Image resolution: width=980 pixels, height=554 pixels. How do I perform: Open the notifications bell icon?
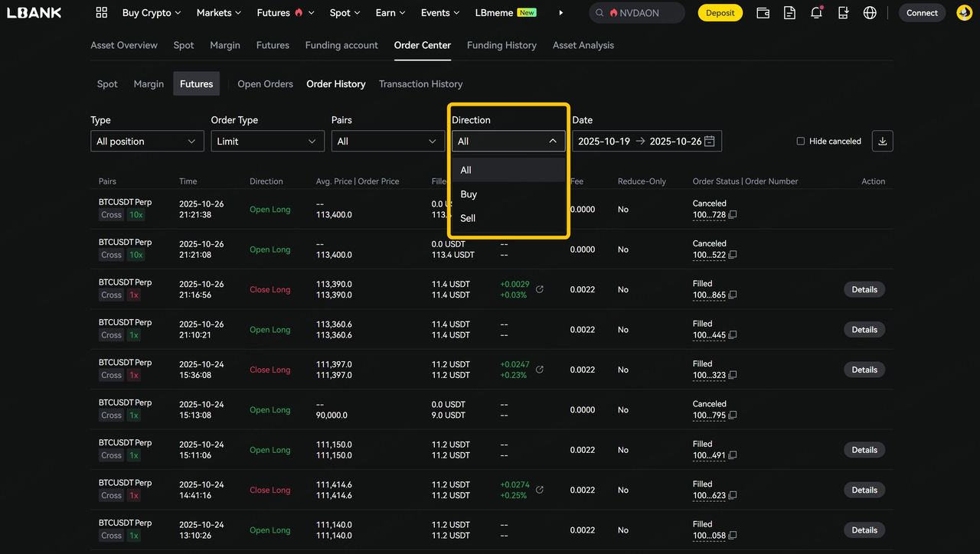(816, 13)
